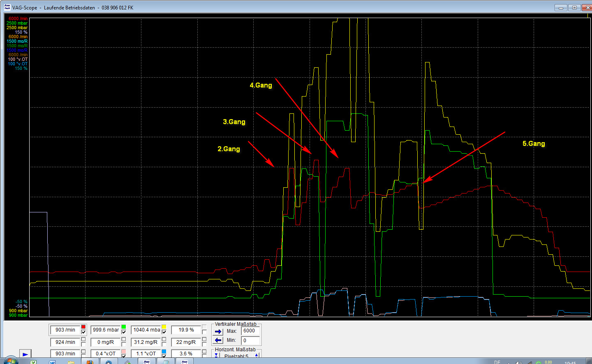592x364 pixels.
Task: Untick the checkbox under the pink swatch
Action: 123,356
